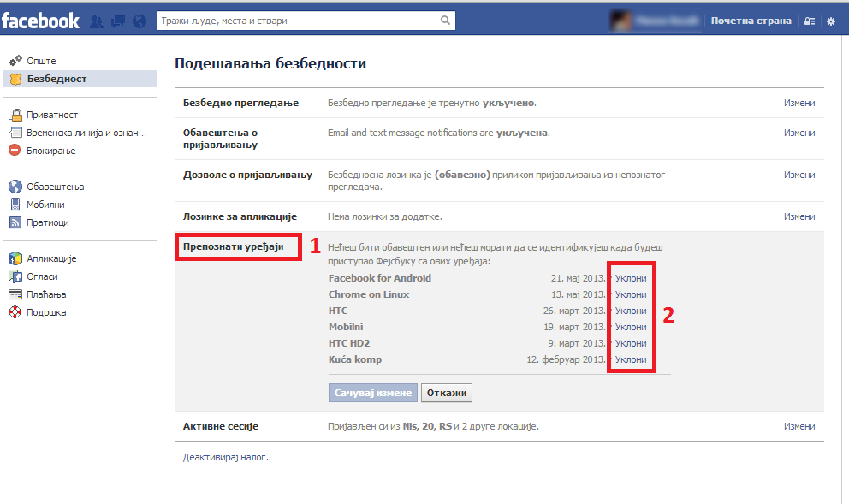This screenshot has height=504, width=849.
Task: Open Пратиоци settings
Action: tap(48, 222)
